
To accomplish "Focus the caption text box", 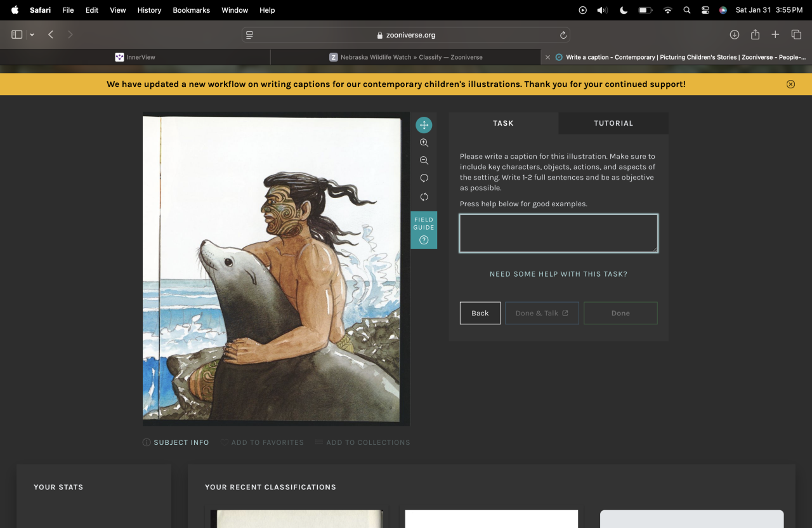I will click(559, 234).
